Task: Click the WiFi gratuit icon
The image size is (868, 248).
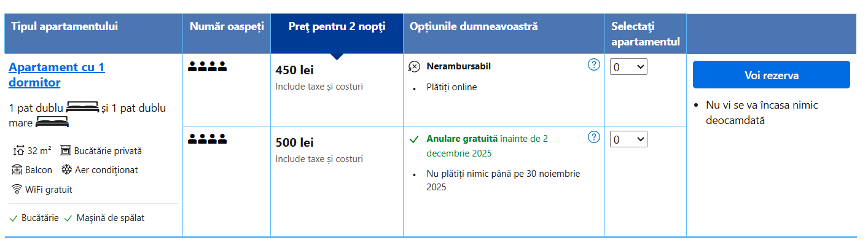Action: pos(17,189)
